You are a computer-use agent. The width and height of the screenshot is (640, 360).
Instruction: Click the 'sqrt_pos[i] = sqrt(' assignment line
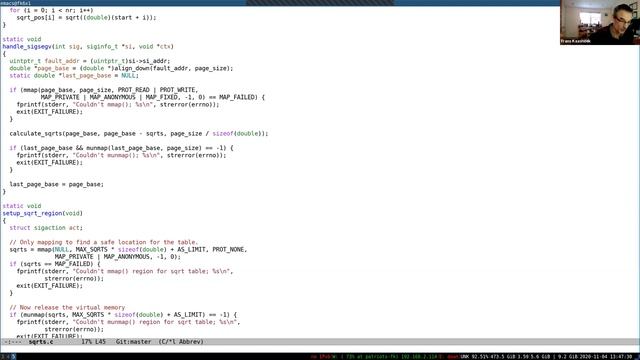point(86,18)
